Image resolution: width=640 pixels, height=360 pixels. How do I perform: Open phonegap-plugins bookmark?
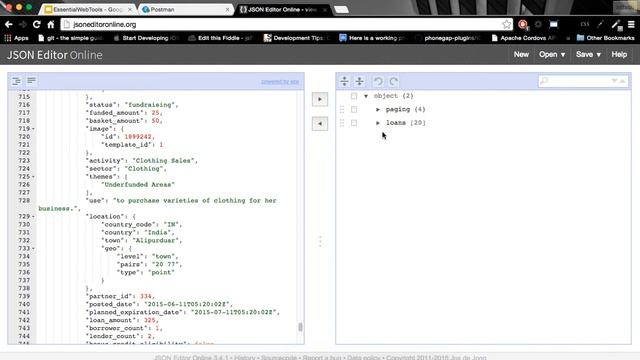(448, 38)
